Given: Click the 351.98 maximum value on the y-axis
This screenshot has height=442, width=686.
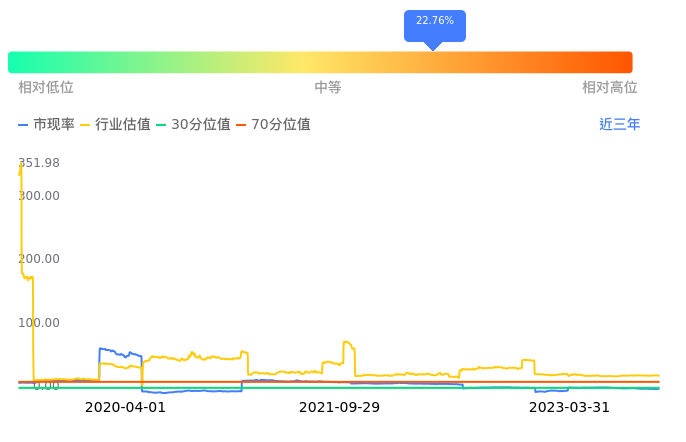Looking at the screenshot, I should 39,163.
